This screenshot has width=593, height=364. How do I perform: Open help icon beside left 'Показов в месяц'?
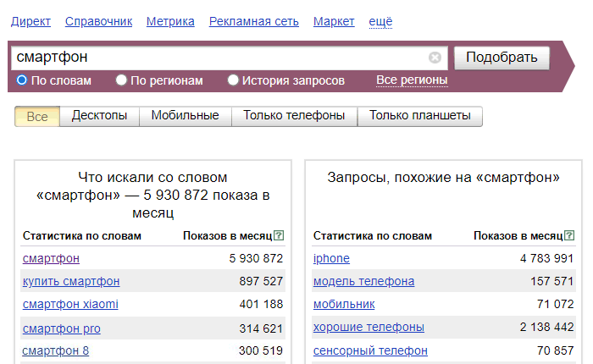pos(279,235)
